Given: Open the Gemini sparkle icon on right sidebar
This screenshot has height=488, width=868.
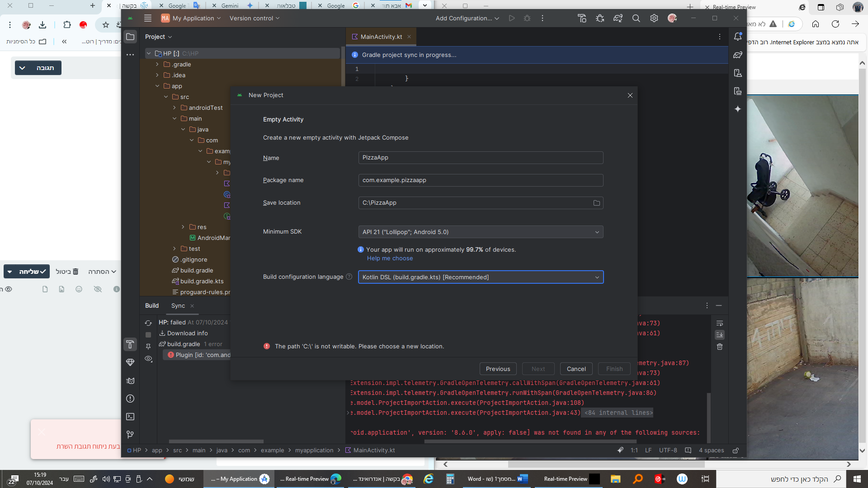Looking at the screenshot, I should click(x=738, y=109).
